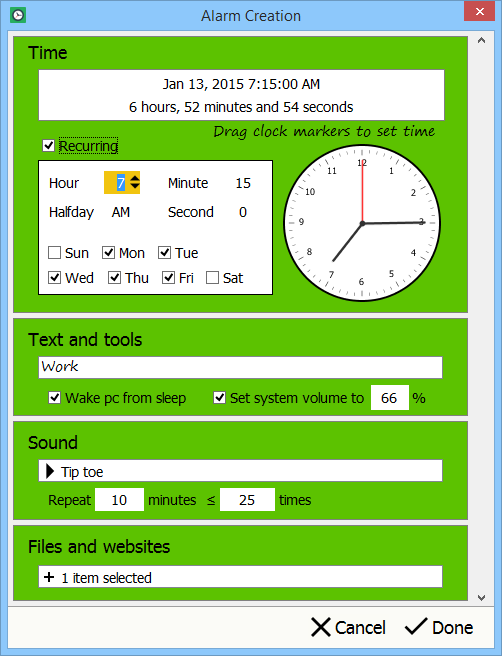
Task: Decrease hour with the down spinner arrow
Action: [135, 186]
